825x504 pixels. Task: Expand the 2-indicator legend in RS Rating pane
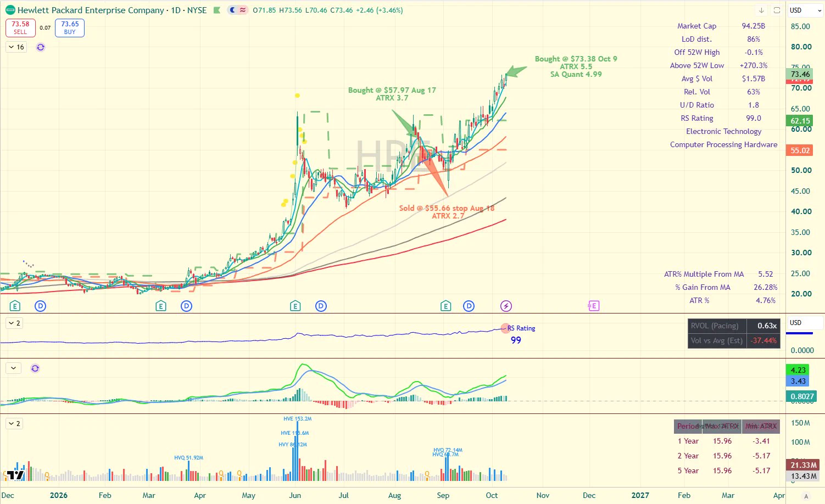click(x=14, y=323)
